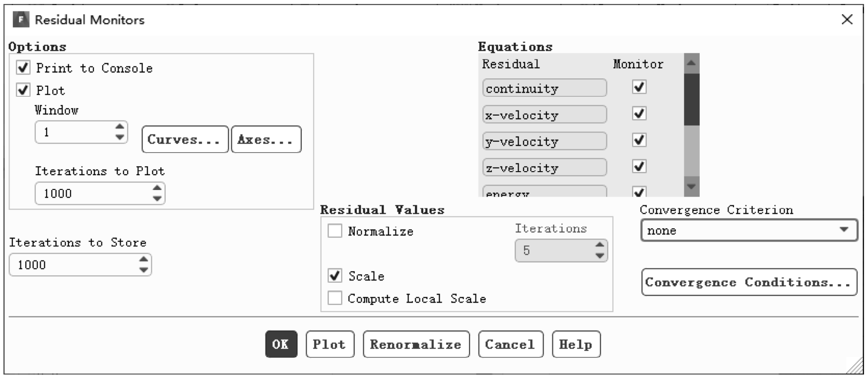
Task: Uncheck Print to Console option
Action: [x=23, y=67]
